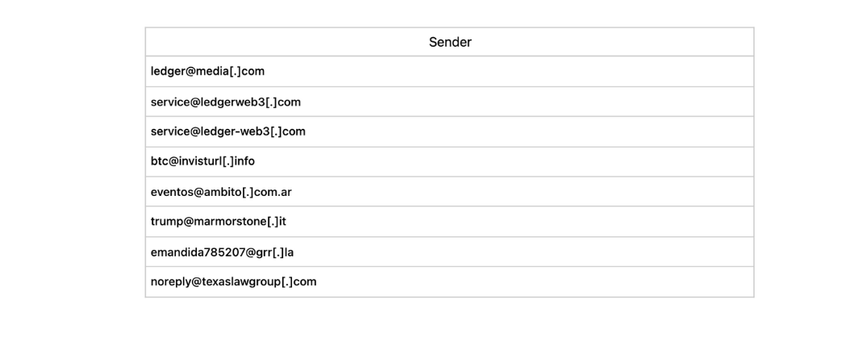Select the emandida785207@grr[.]la sender row
This screenshot has height=337, width=868.
click(222, 252)
